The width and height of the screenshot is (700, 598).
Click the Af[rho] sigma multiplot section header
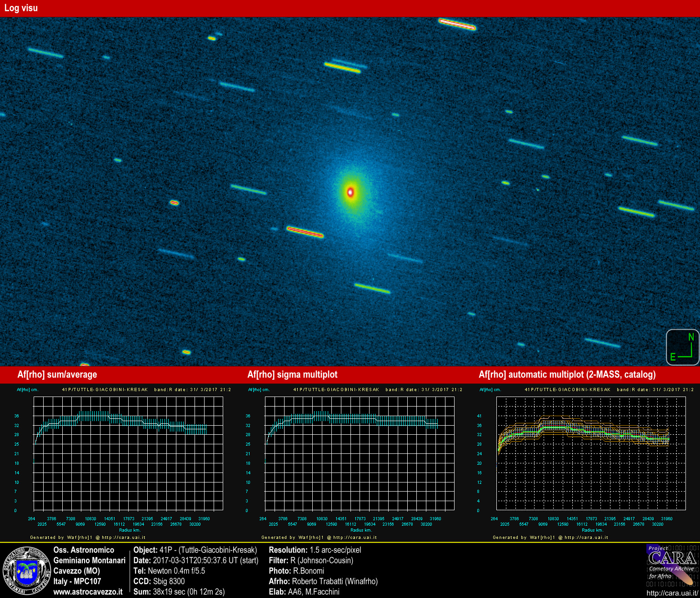(292, 375)
